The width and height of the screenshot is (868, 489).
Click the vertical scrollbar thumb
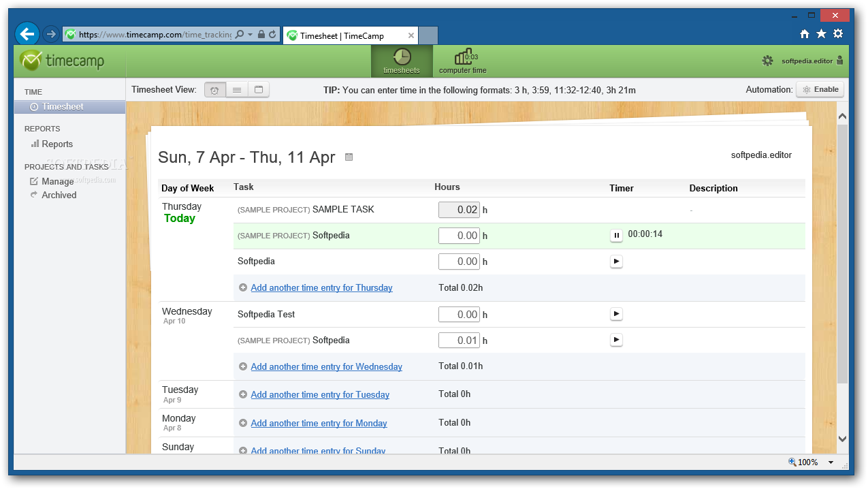pos(842,253)
